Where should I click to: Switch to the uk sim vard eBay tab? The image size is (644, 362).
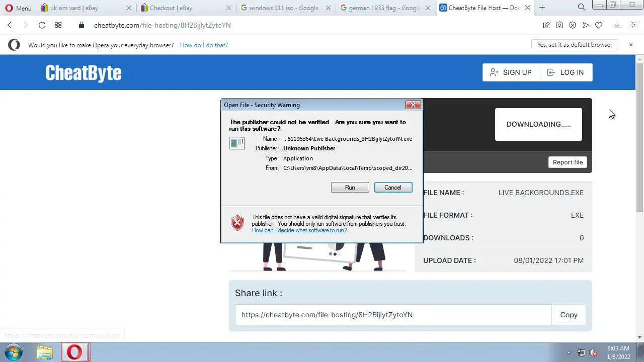(x=80, y=8)
